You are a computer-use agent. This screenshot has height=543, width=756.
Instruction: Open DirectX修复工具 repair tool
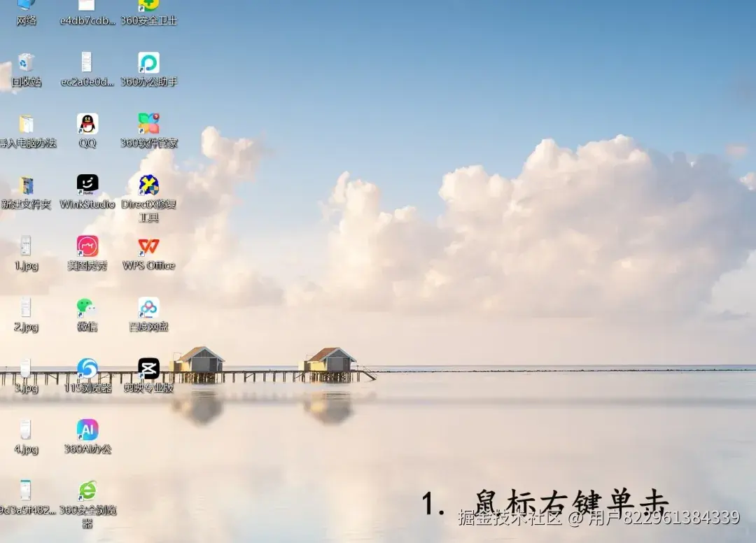click(148, 184)
